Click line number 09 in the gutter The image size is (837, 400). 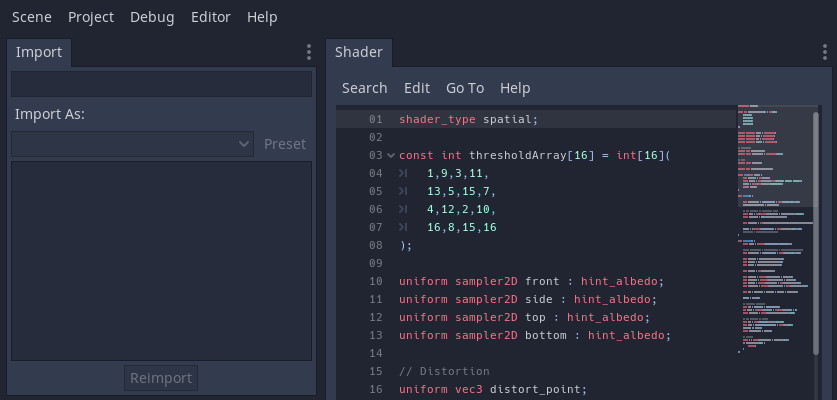click(376, 263)
